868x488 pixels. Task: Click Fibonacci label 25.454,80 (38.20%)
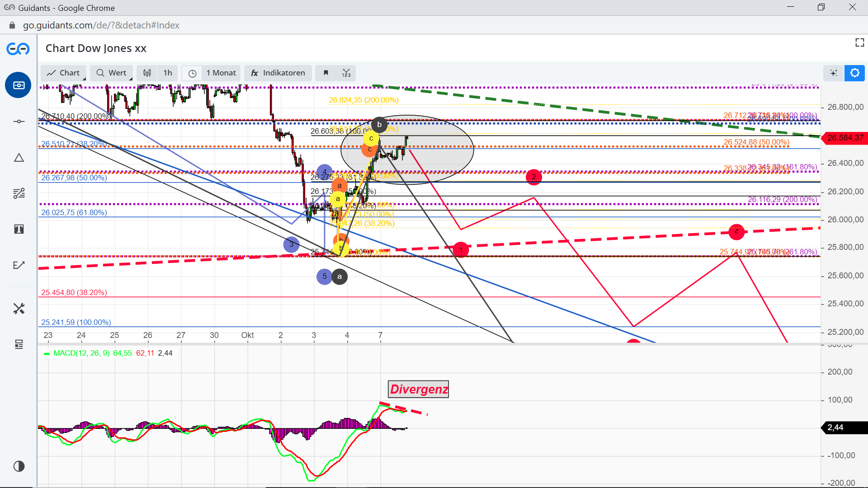pos(74,292)
